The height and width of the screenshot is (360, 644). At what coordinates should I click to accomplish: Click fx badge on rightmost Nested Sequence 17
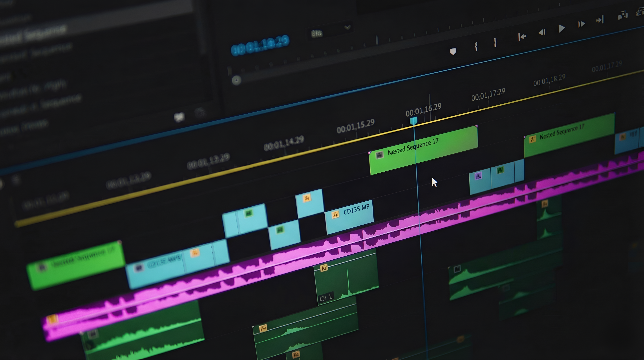pyautogui.click(x=532, y=139)
